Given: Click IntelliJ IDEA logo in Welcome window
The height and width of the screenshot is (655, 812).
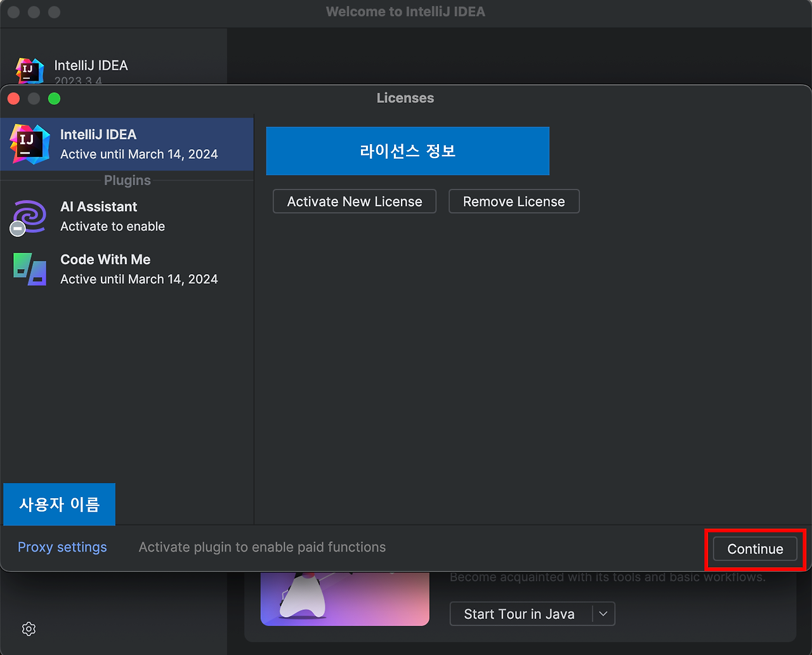Looking at the screenshot, I should [30, 70].
